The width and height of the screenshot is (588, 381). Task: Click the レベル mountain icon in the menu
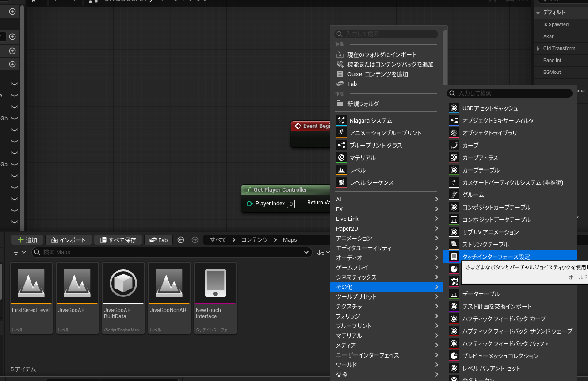[341, 170]
